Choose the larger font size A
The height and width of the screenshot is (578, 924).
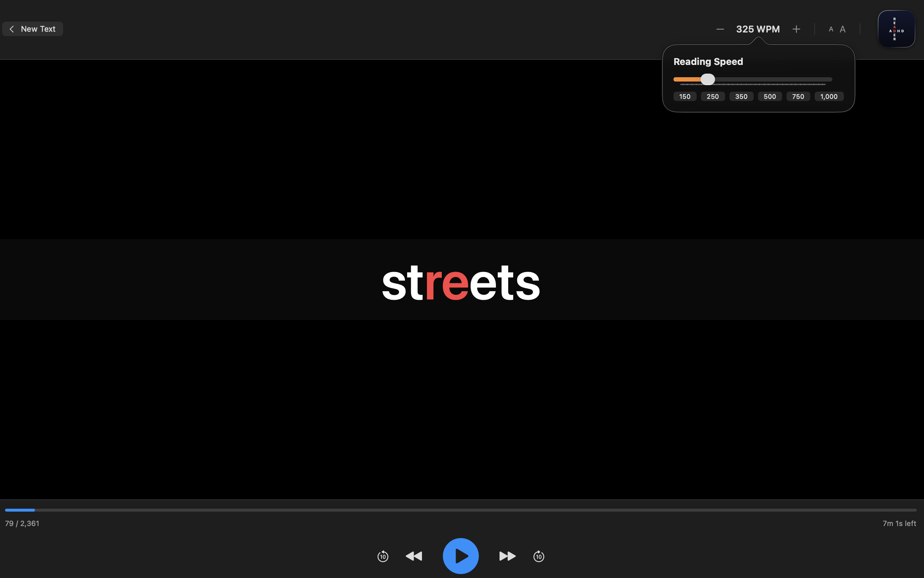click(x=842, y=29)
